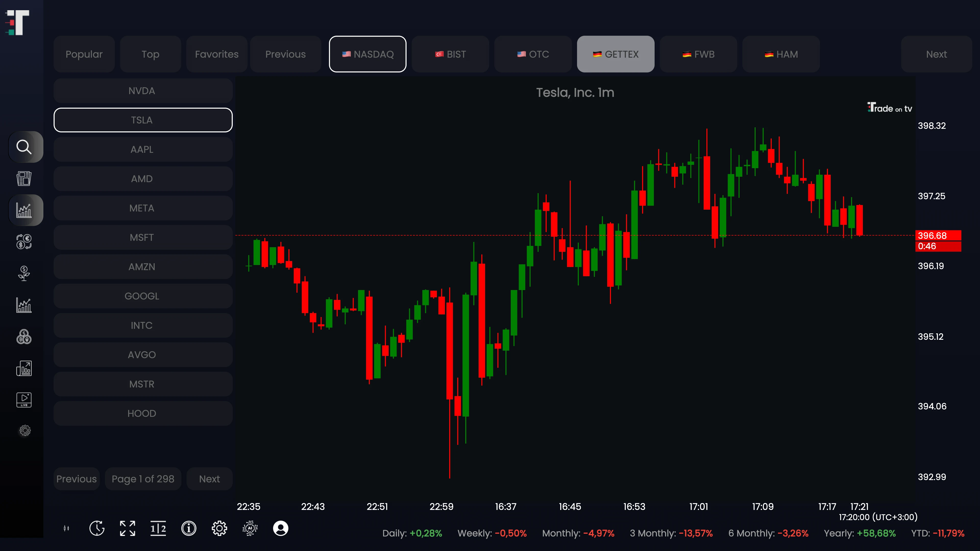Image resolution: width=980 pixels, height=551 pixels.
Task: Click the 3 Monthly -13,57% stat
Action: 671,533
